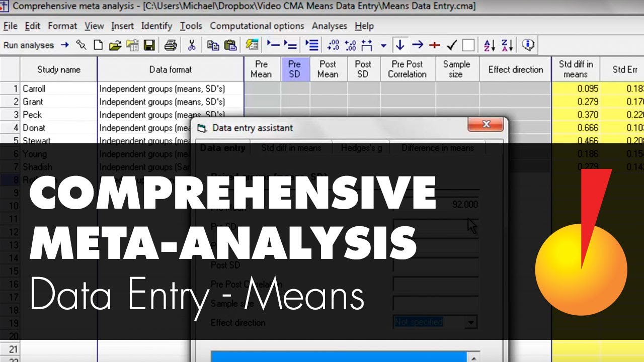Viewport: 644px width, 362px height.
Task: Open a file with the folder icon
Action: [x=115, y=45]
